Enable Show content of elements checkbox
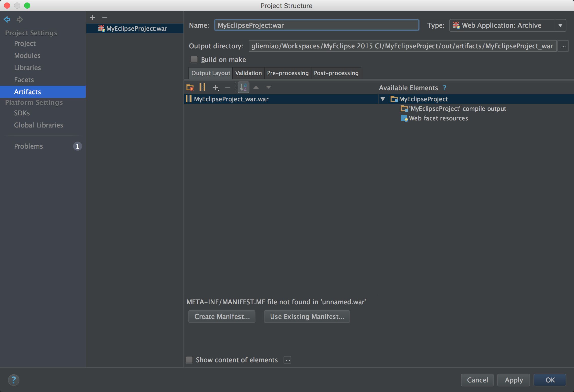The height and width of the screenshot is (392, 574). 189,360
